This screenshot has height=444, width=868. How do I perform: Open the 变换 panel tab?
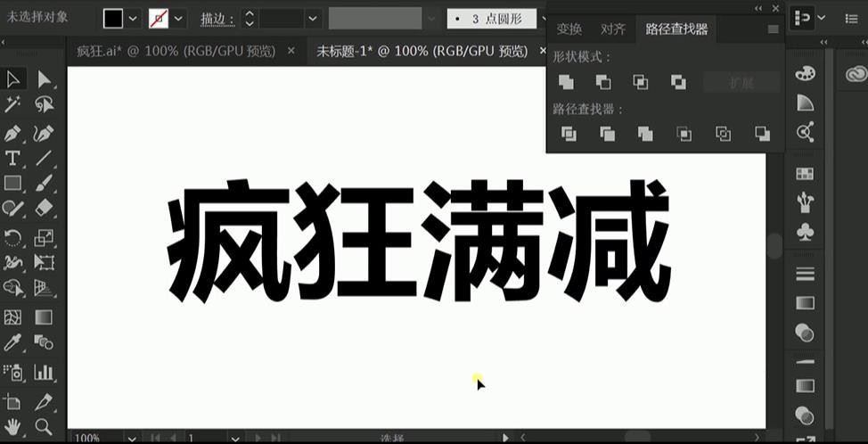coord(569,29)
